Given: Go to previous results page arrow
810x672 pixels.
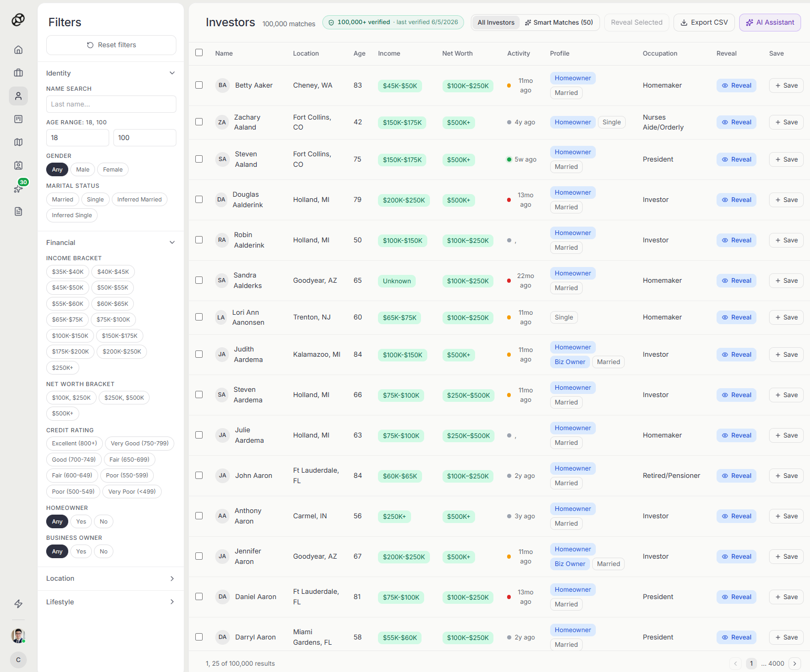Looking at the screenshot, I should point(735,664).
